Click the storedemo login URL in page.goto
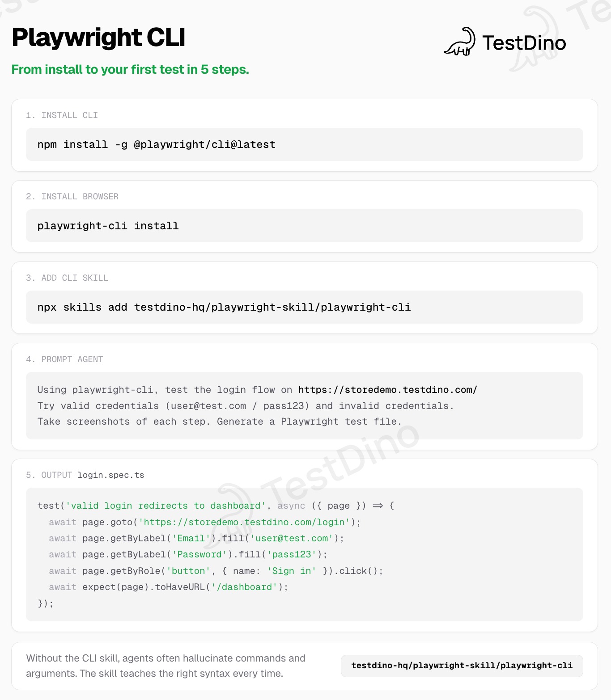 [244, 522]
